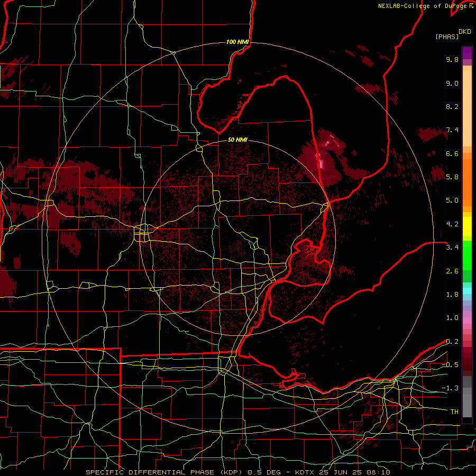The width and height of the screenshot is (476, 476).
Task: Click the 1.0 value on the color scale
Action: coord(452,318)
